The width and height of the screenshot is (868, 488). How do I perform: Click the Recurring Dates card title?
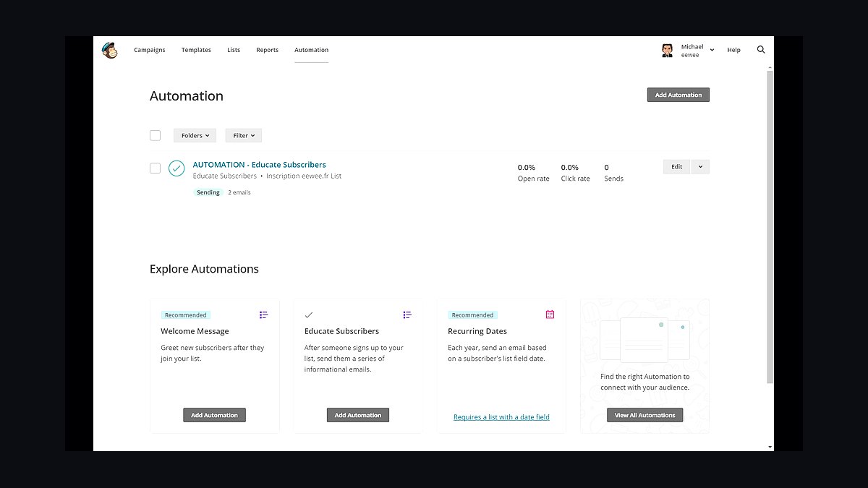tap(477, 331)
